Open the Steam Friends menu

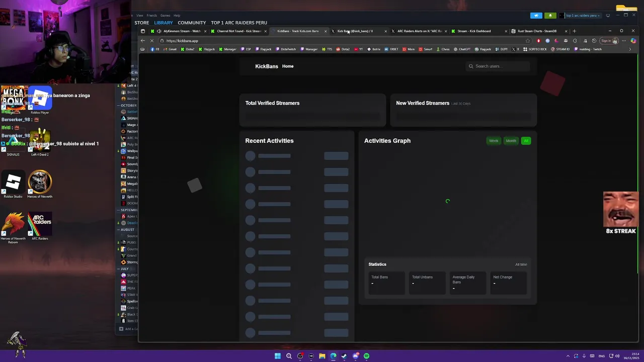(151, 16)
